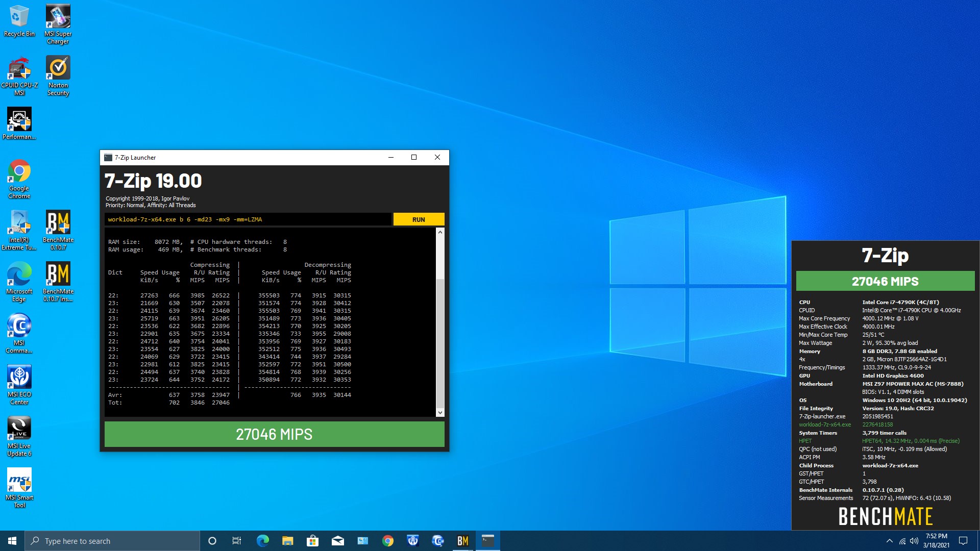
Task: Click scroll down arrow in 7-Zip output
Action: click(440, 412)
